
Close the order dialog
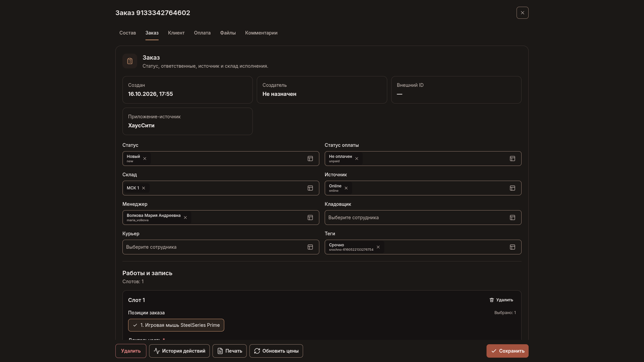(x=522, y=13)
